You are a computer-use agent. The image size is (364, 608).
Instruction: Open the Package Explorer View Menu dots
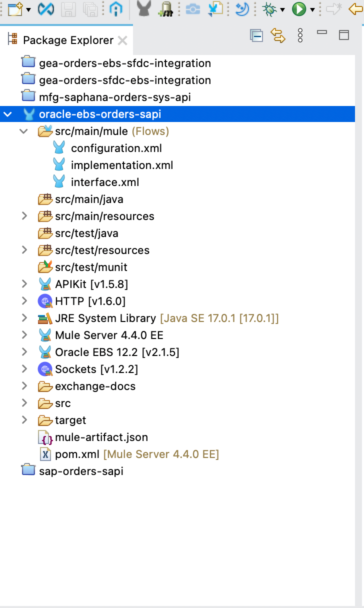pyautogui.click(x=300, y=35)
